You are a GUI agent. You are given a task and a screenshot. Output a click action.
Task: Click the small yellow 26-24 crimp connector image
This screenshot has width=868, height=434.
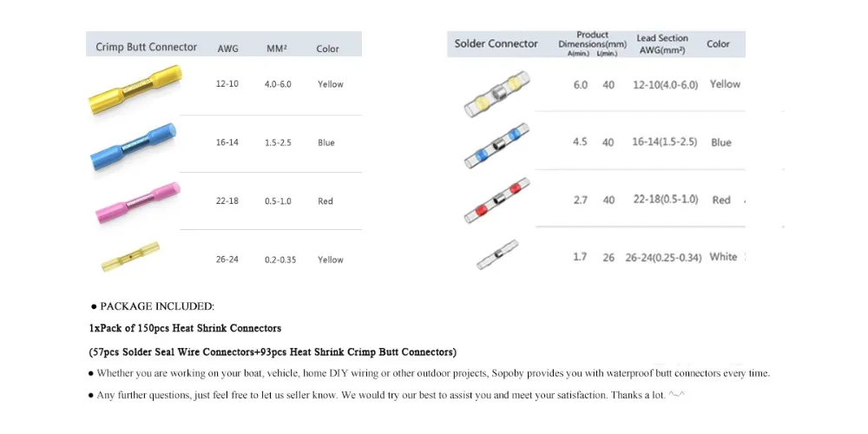pyautogui.click(x=130, y=256)
